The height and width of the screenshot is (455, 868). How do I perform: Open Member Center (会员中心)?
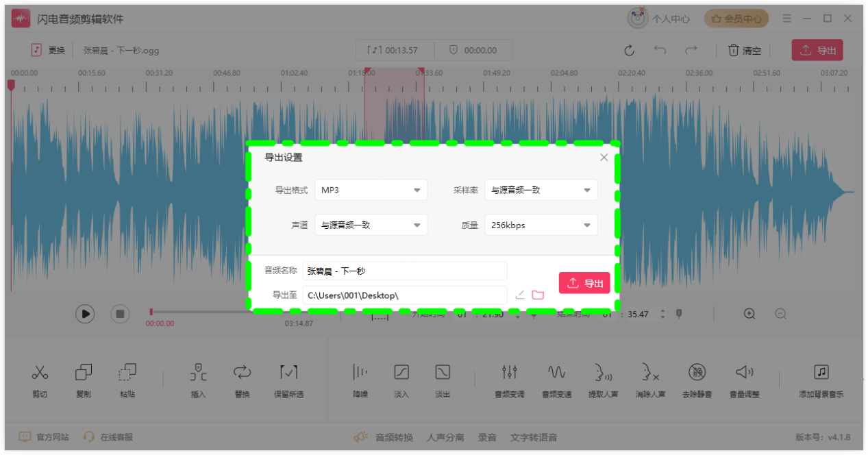pyautogui.click(x=736, y=19)
